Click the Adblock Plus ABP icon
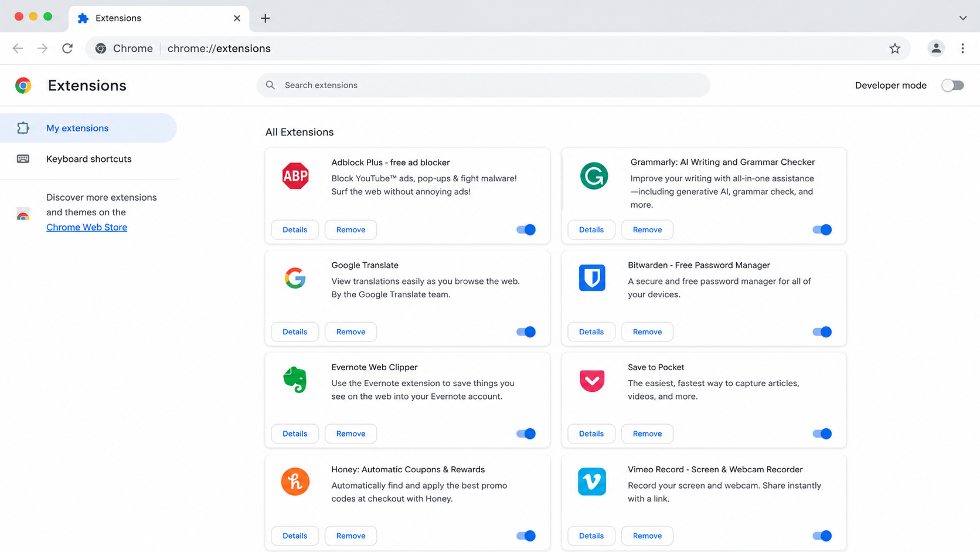Viewport: 980px width, 552px height. point(295,176)
